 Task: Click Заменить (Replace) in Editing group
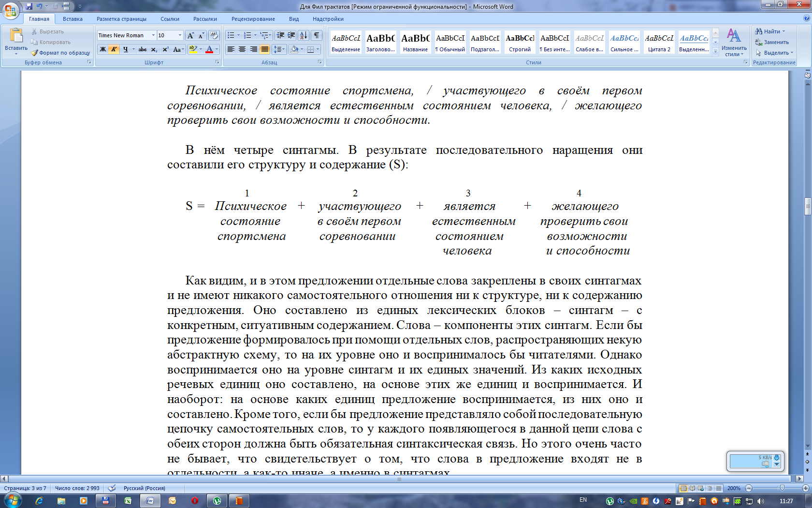772,42
